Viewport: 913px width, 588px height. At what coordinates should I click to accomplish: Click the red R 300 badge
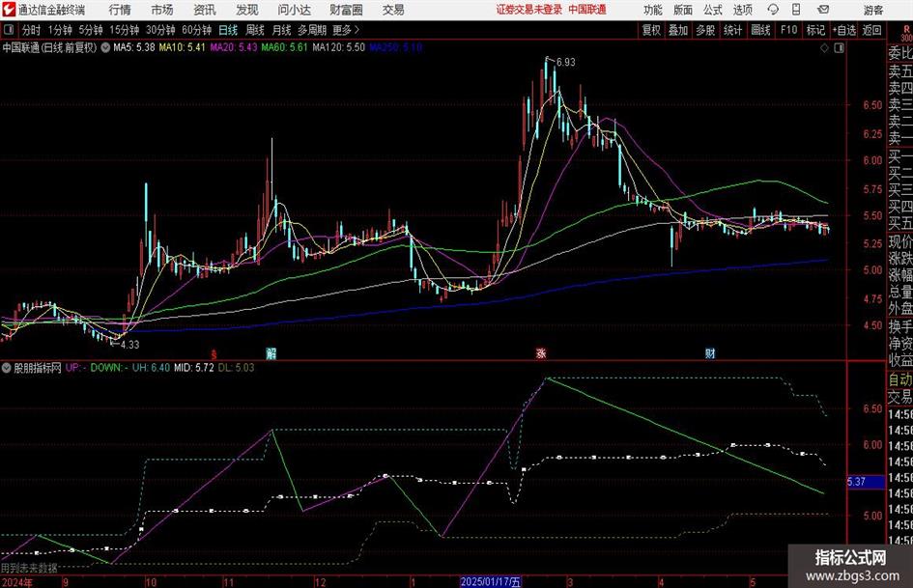tap(906, 33)
